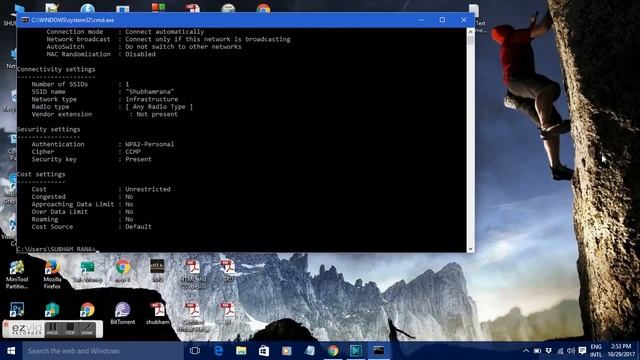This screenshot has width=640, height=360.
Task: Open Task View in taskbar
Action: (x=195, y=351)
